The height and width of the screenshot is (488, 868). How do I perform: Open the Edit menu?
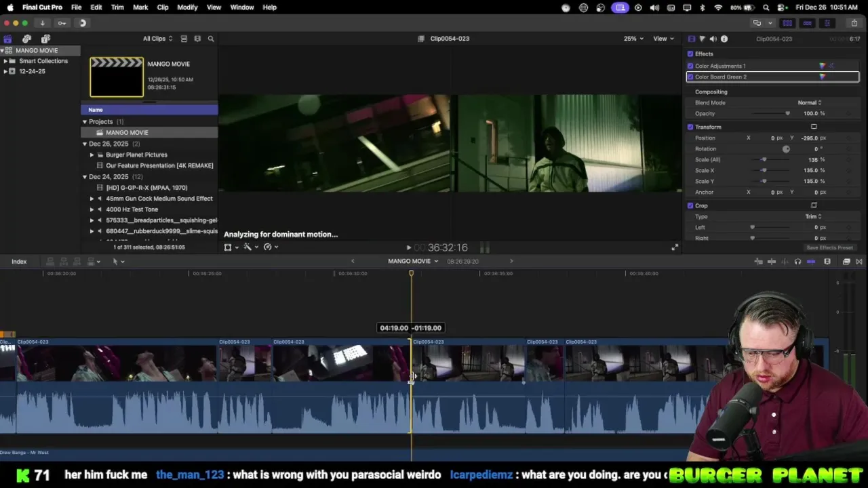[x=96, y=7]
